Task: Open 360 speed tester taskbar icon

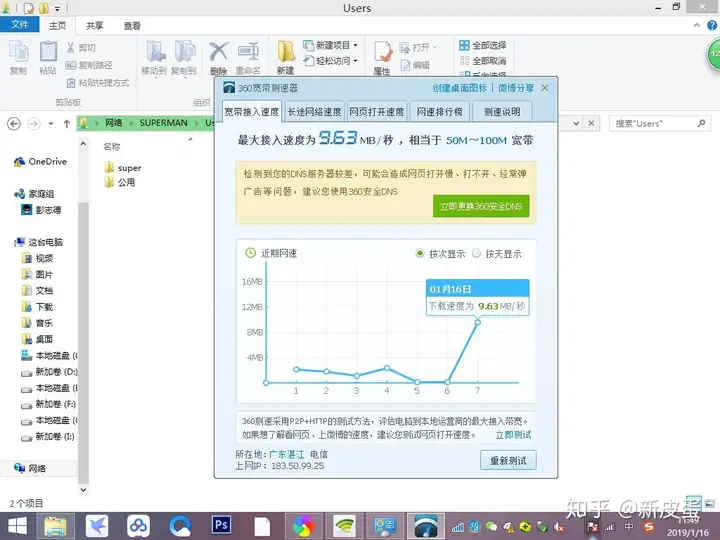Action: [x=426, y=526]
